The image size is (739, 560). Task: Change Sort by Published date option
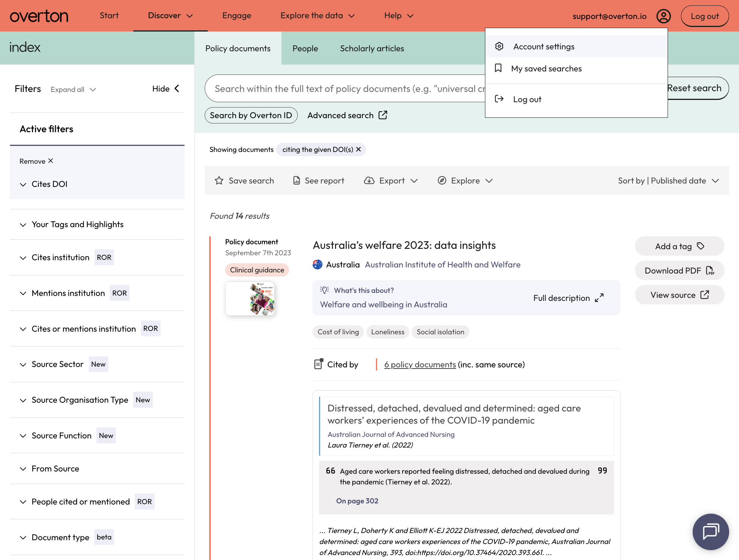click(x=668, y=180)
